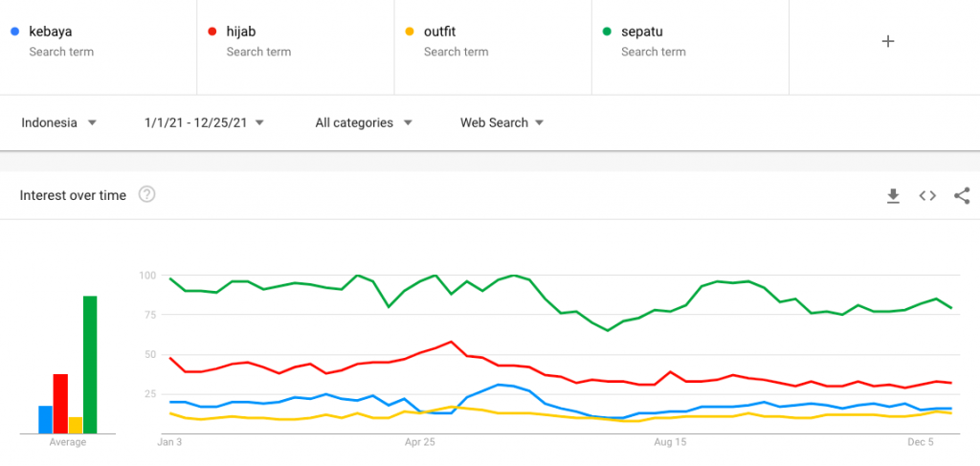Click the yellow dot next to outfit
This screenshot has height=466, width=980.
(409, 32)
